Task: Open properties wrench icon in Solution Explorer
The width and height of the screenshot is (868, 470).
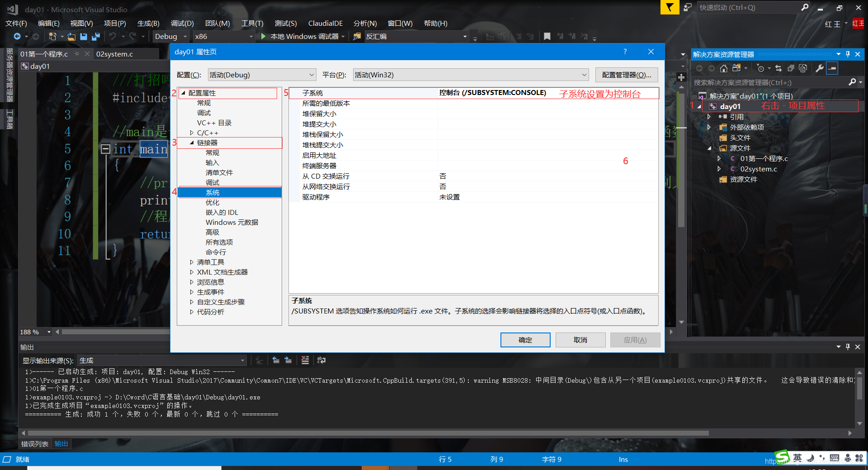Action: [820, 68]
